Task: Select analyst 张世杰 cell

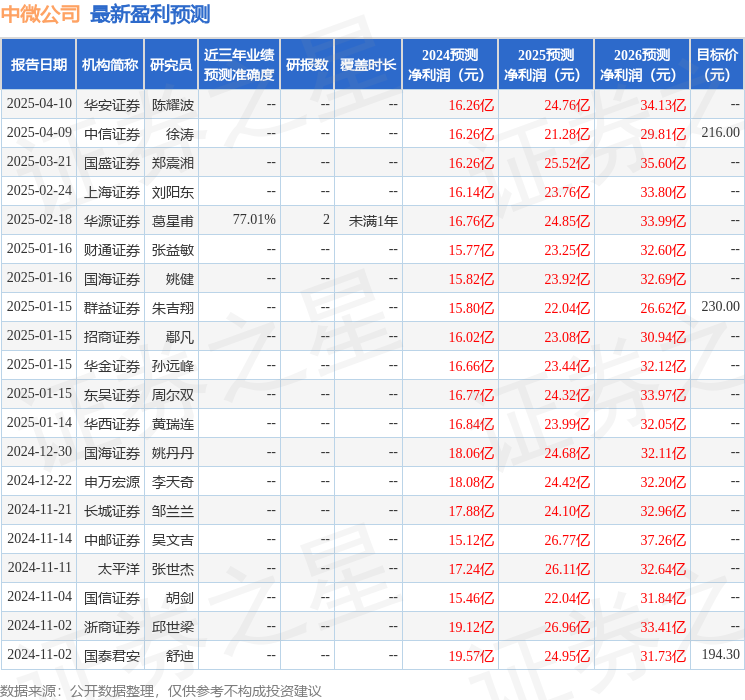Action: point(172,568)
